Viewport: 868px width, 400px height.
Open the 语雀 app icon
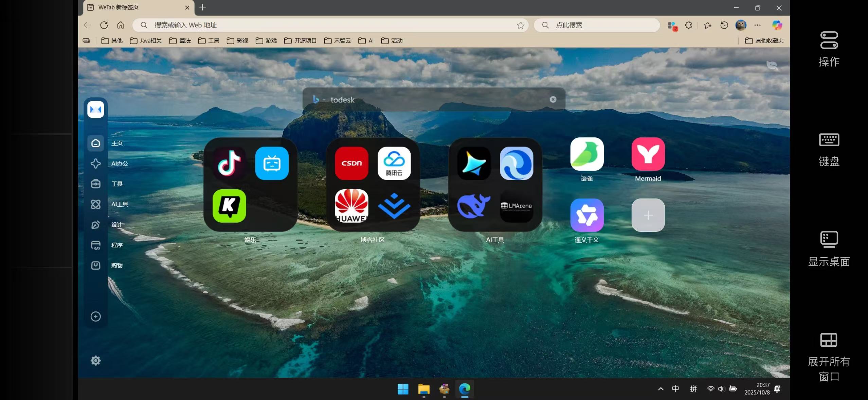point(587,154)
